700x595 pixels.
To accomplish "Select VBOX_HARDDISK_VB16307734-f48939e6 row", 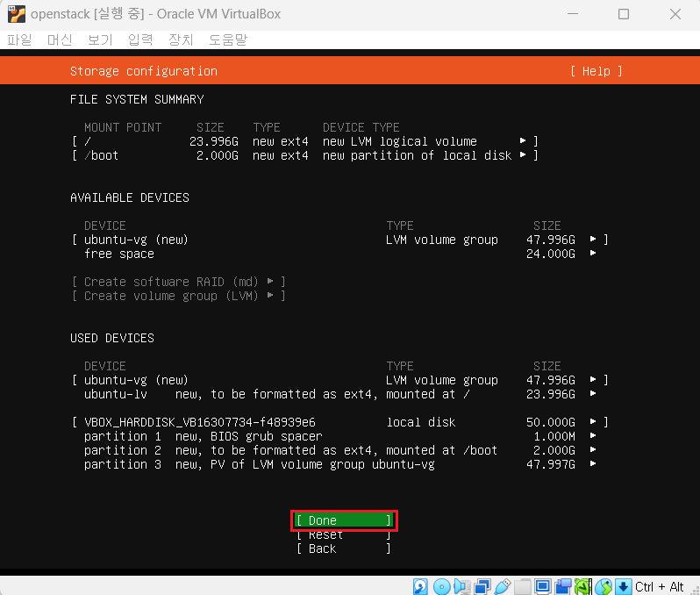I will (339, 422).
